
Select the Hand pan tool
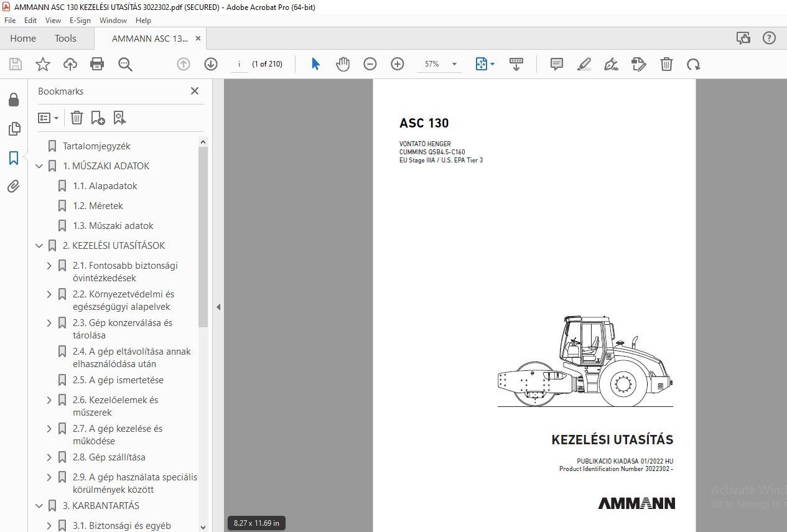[x=343, y=64]
